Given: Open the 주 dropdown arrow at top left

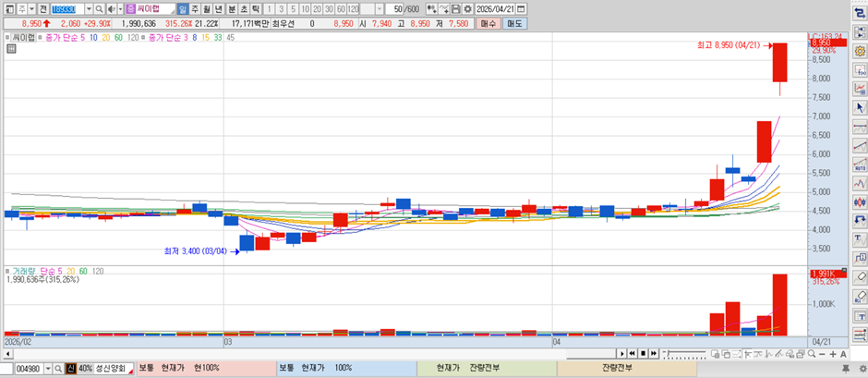Looking at the screenshot, I should point(31,9).
